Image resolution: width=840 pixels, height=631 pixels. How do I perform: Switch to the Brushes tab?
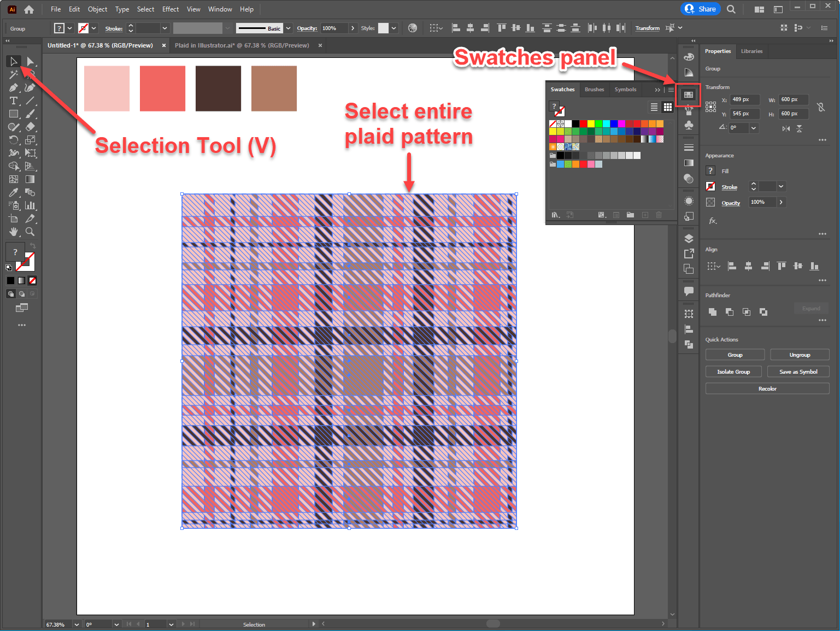point(594,90)
